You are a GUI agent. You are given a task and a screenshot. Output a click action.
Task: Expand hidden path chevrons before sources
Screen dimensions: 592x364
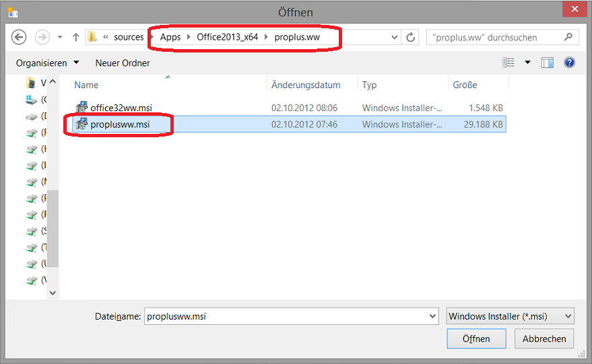click(106, 37)
